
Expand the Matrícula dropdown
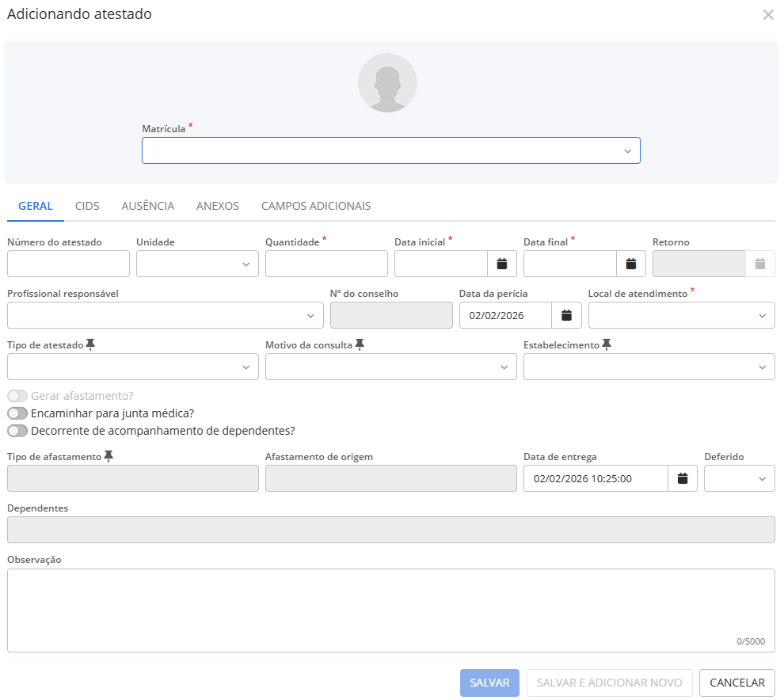pyautogui.click(x=390, y=150)
